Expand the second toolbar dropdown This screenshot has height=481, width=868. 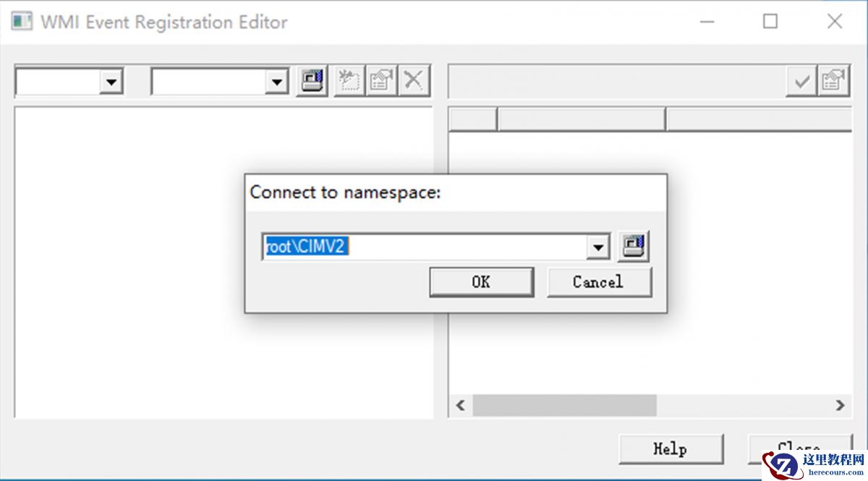point(276,82)
